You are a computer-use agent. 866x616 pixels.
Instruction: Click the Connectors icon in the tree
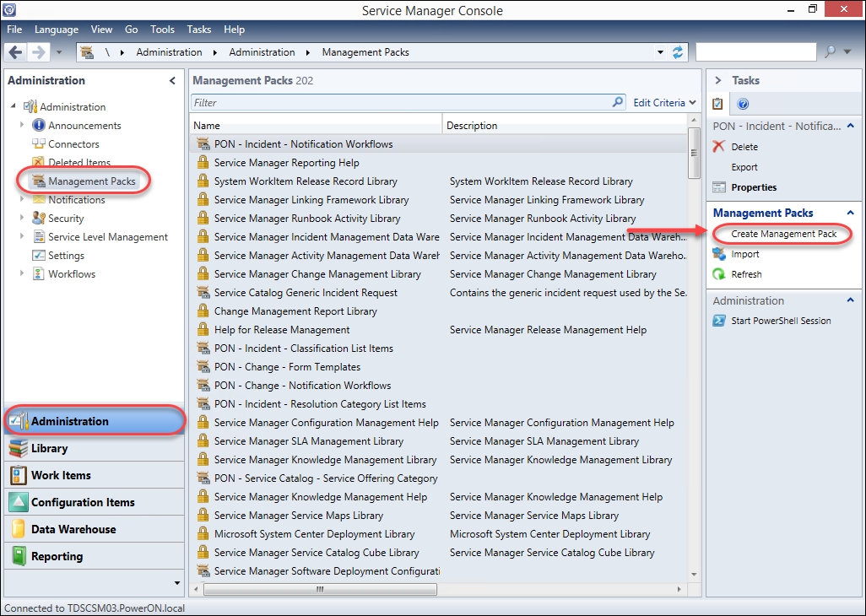(x=38, y=143)
